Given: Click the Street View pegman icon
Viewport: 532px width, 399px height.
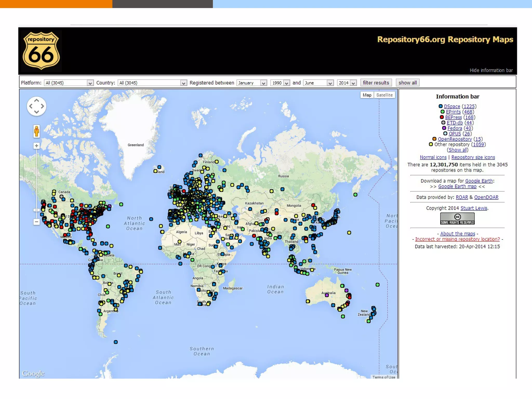Looking at the screenshot, I should 37,131.
